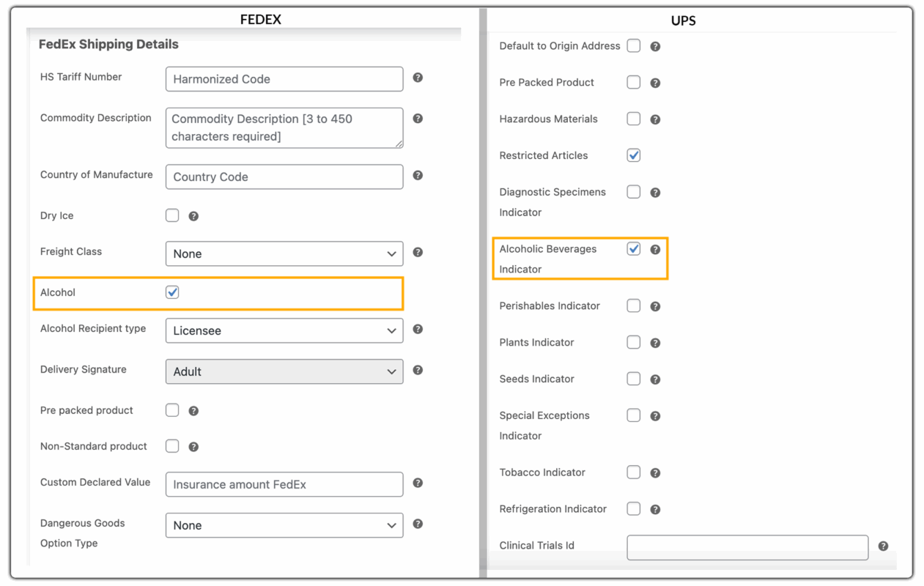The height and width of the screenshot is (586, 924).
Task: Show help for Commodity Description field
Action: (x=418, y=119)
